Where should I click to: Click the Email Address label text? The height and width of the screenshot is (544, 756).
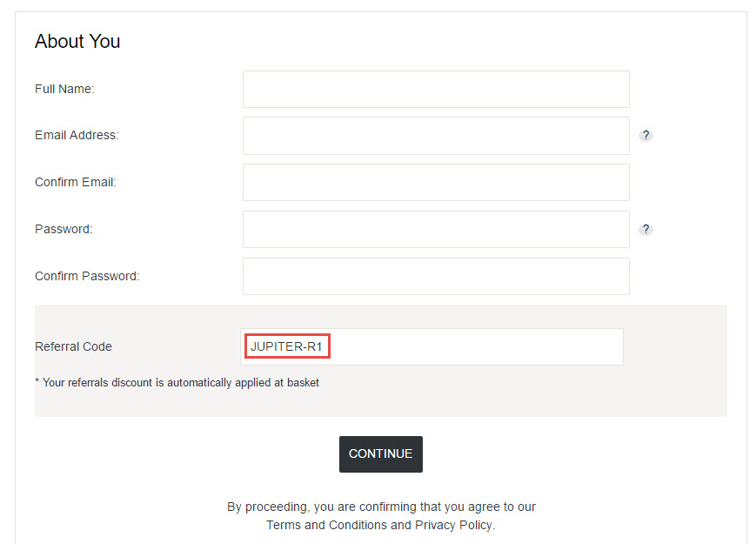pos(77,135)
